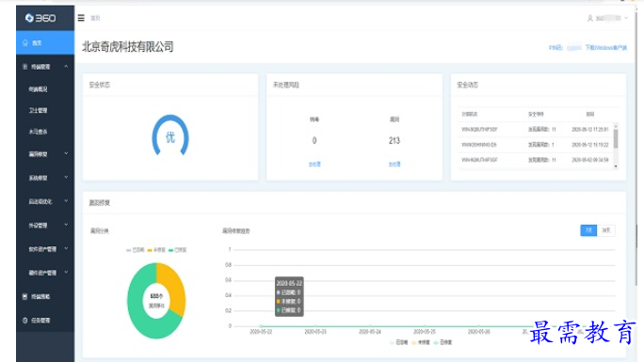Open the Home item in the sidebar

click(x=45, y=42)
